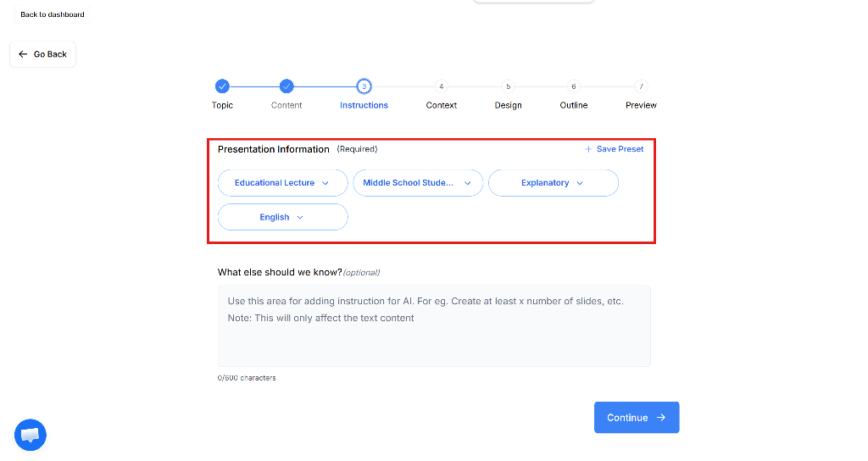Jump to step 4 Context circle
Viewport: 868px width, 461px height.
pyautogui.click(x=441, y=86)
